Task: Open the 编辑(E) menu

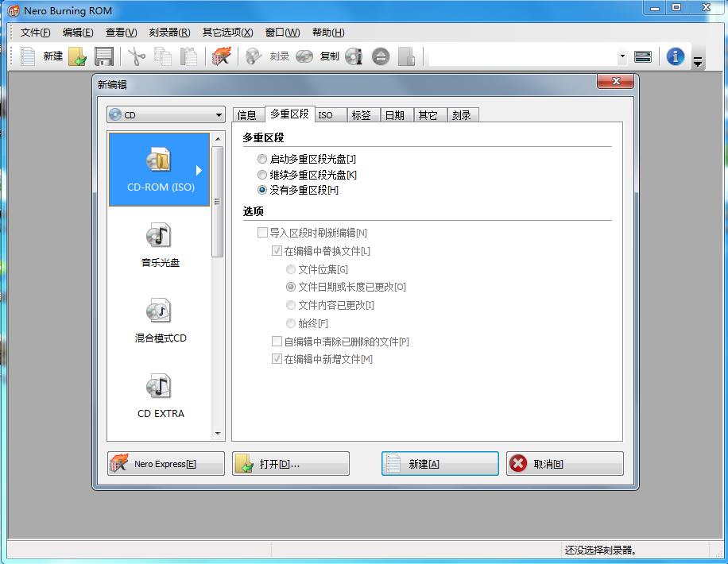Action: click(x=78, y=33)
